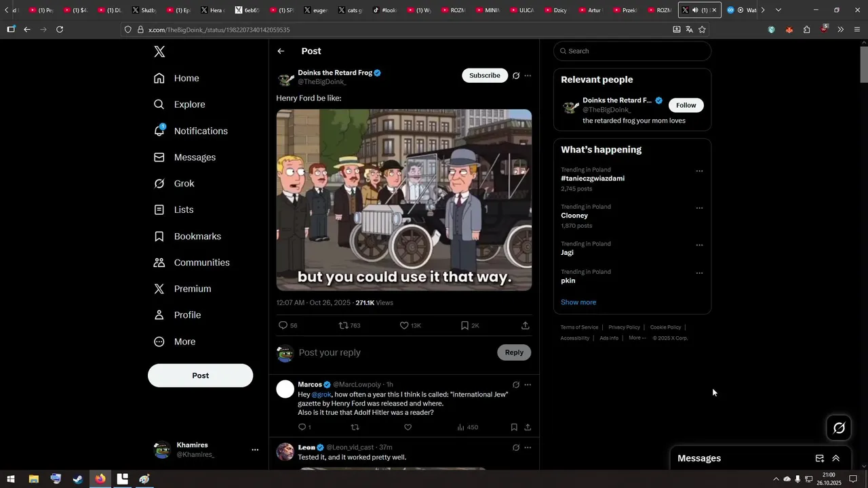868x488 pixels.
Task: Like Marcos comment
Action: coord(408,427)
